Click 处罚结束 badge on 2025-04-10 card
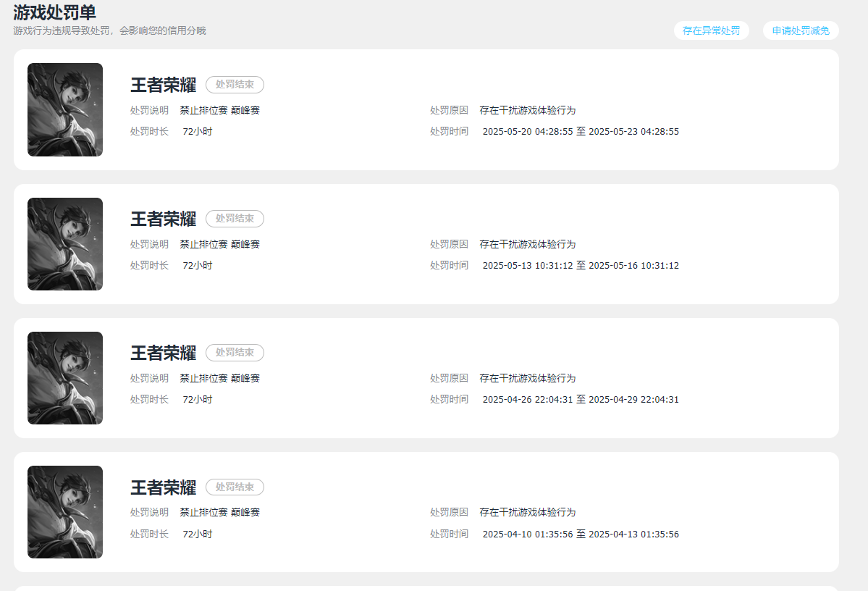Image resolution: width=868 pixels, height=591 pixels. point(235,487)
